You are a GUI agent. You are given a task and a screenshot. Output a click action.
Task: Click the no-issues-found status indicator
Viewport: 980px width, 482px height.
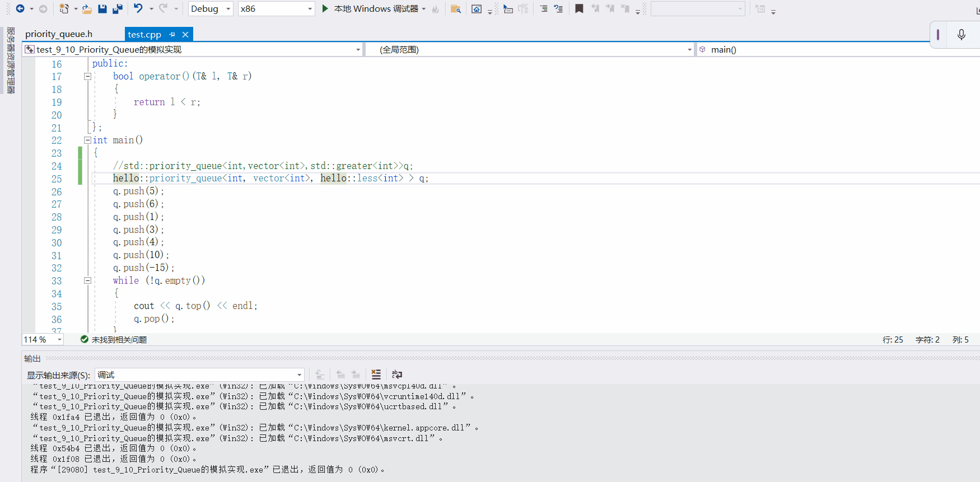click(114, 339)
